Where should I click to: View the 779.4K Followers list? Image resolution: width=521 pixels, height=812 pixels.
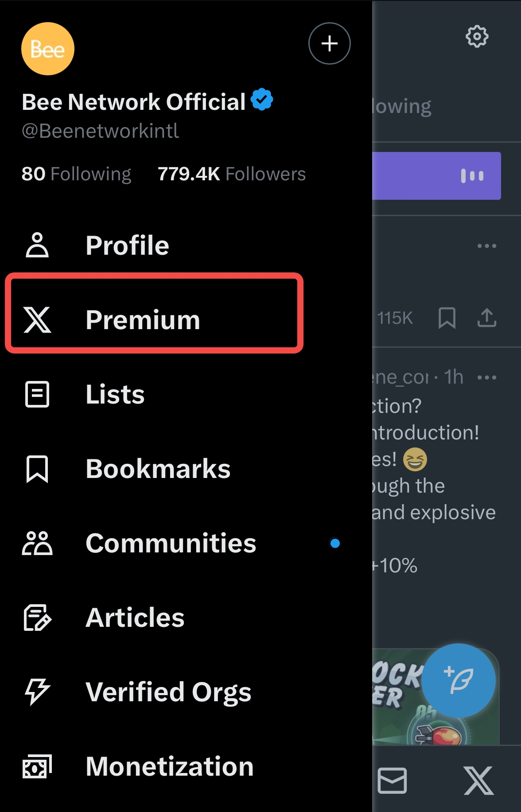tap(231, 174)
